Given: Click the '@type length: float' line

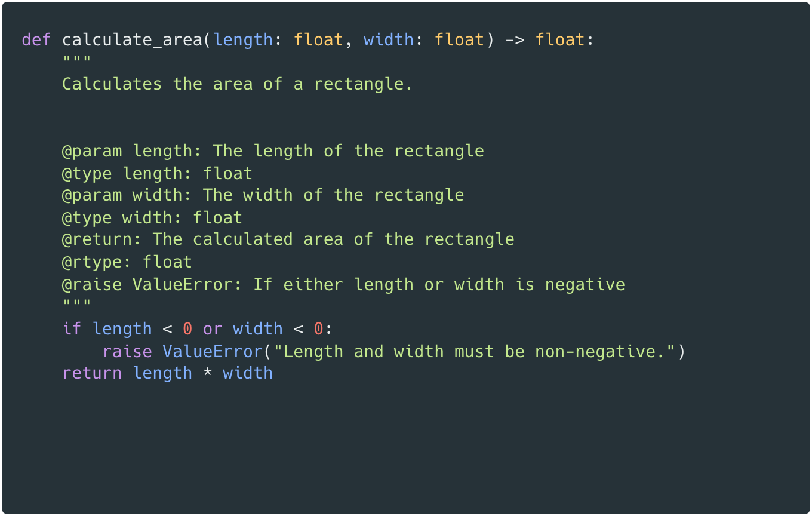Looking at the screenshot, I should tap(157, 173).
